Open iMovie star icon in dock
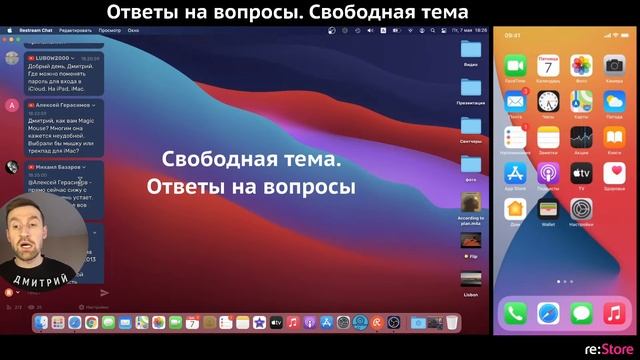Image resolution: width=640 pixels, height=360 pixels. tap(259, 323)
